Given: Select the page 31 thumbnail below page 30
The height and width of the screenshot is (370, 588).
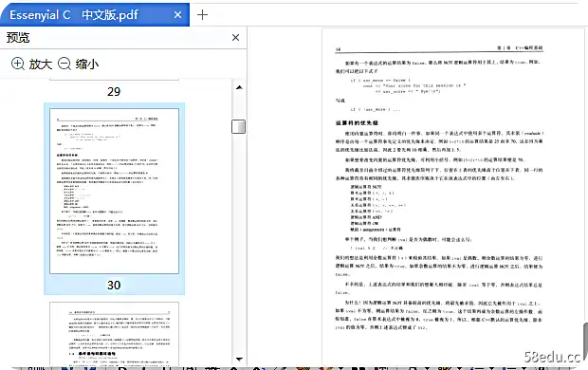Looking at the screenshot, I should (x=115, y=334).
